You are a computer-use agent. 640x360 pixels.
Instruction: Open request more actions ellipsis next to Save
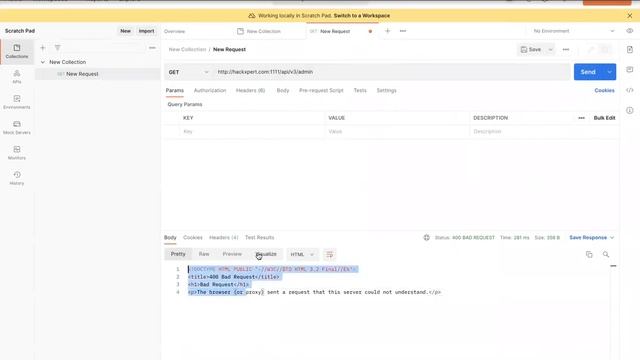coord(566,49)
